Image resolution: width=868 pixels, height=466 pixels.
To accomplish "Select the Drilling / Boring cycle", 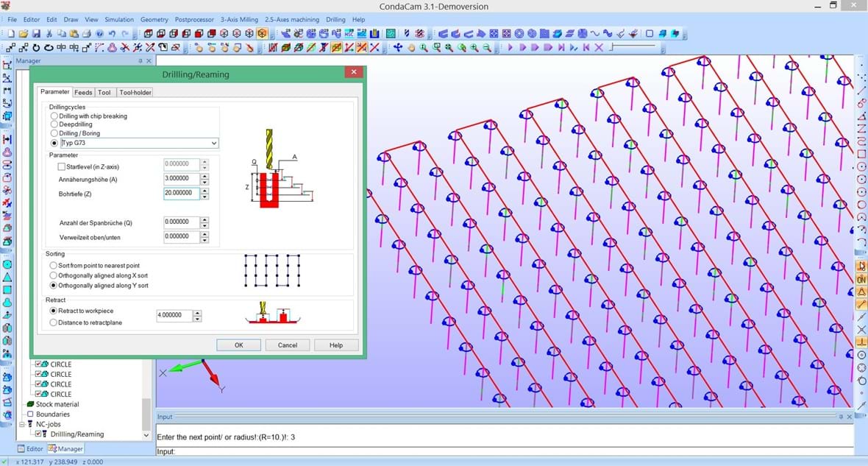I will pyautogui.click(x=54, y=133).
